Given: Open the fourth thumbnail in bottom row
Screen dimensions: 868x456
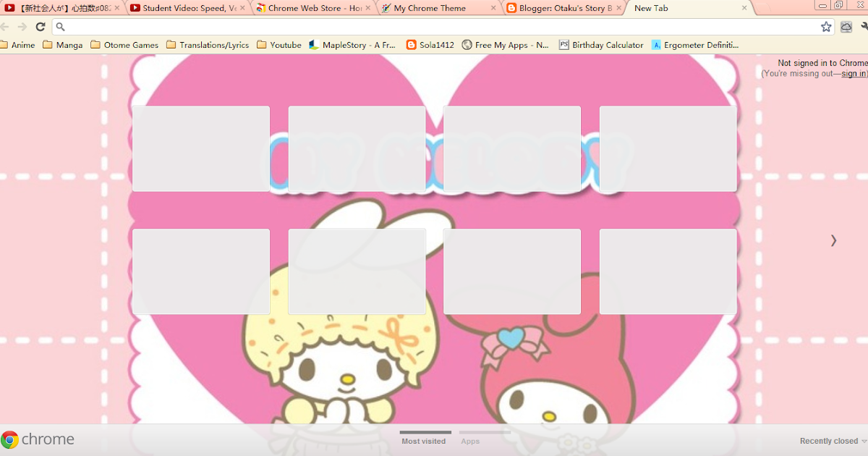Looking at the screenshot, I should tap(668, 271).
